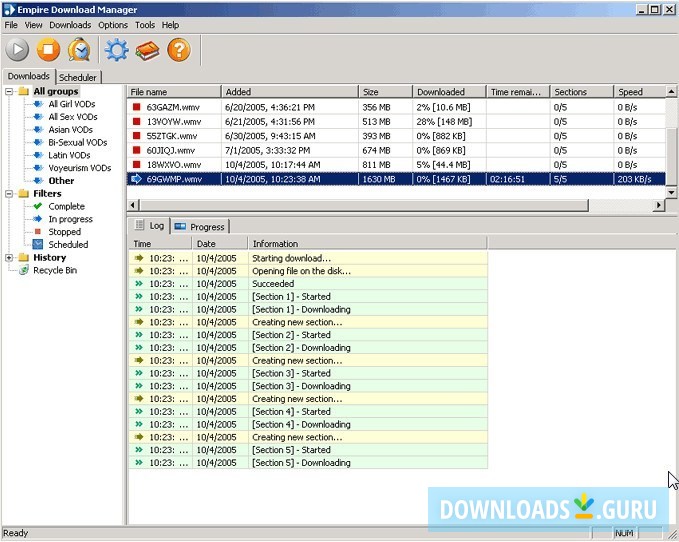Click the Start download play icon

[18, 50]
